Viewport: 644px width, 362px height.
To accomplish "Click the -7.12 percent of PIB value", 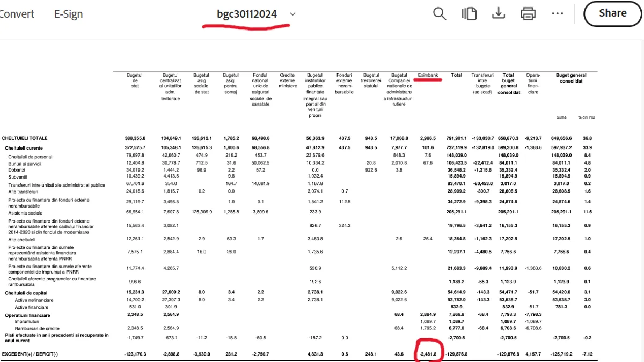I will [x=588, y=354].
